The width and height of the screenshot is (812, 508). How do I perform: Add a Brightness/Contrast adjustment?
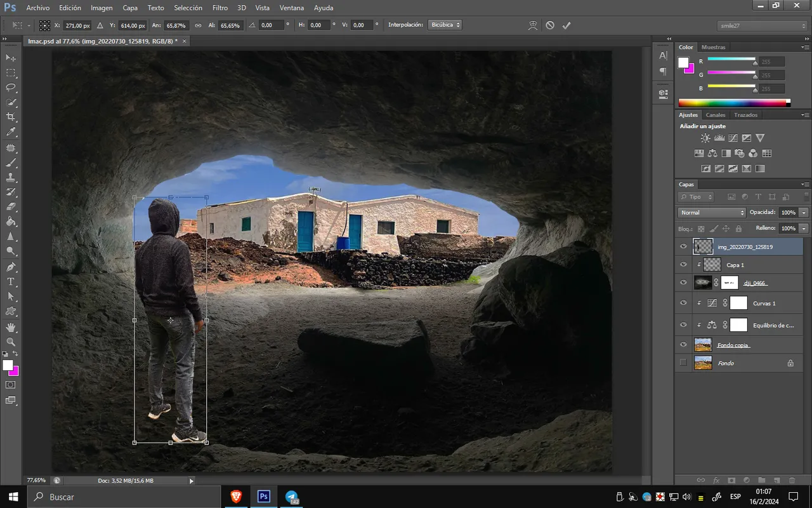(x=705, y=138)
